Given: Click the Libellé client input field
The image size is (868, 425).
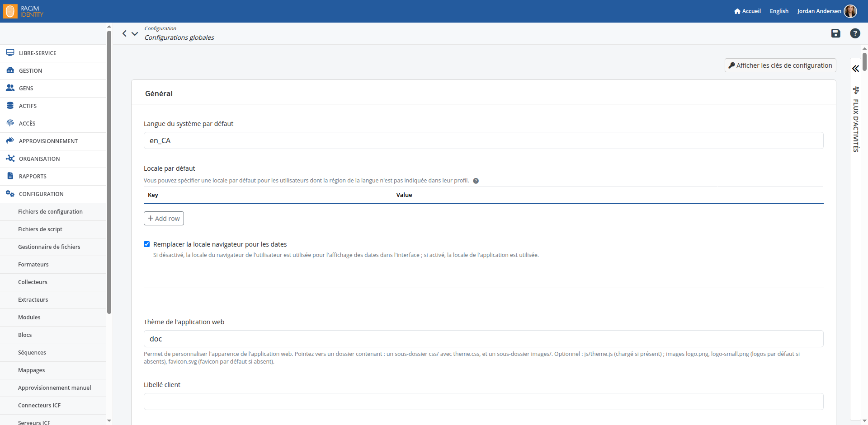Looking at the screenshot, I should click(483, 402).
